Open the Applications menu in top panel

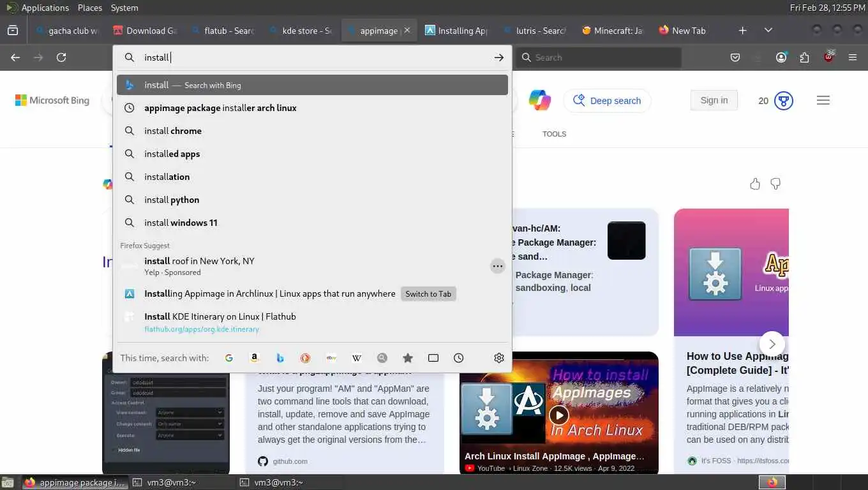[x=45, y=8]
